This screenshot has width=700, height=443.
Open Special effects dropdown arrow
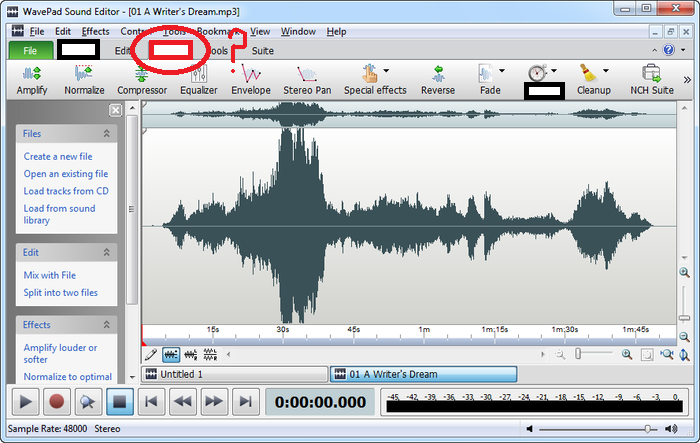tap(386, 71)
